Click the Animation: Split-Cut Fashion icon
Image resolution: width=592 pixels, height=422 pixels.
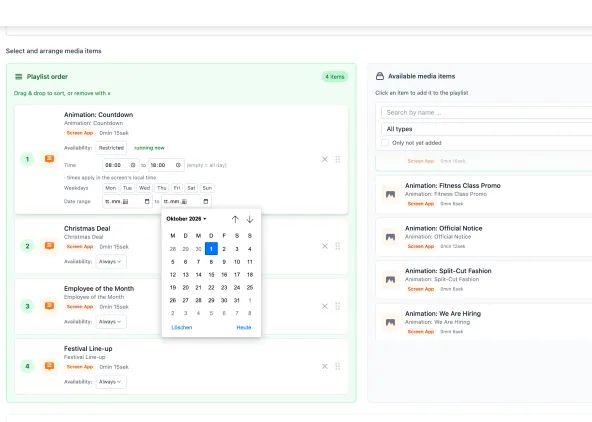390,280
